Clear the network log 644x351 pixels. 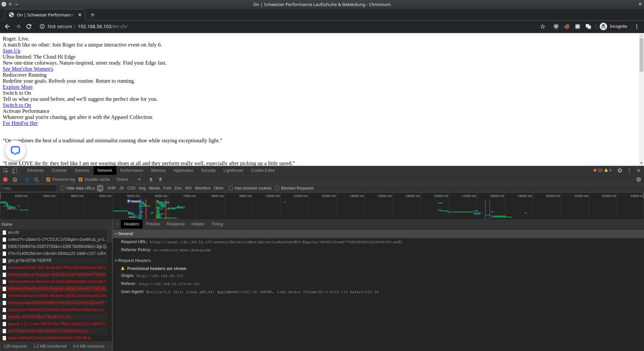pos(15,180)
